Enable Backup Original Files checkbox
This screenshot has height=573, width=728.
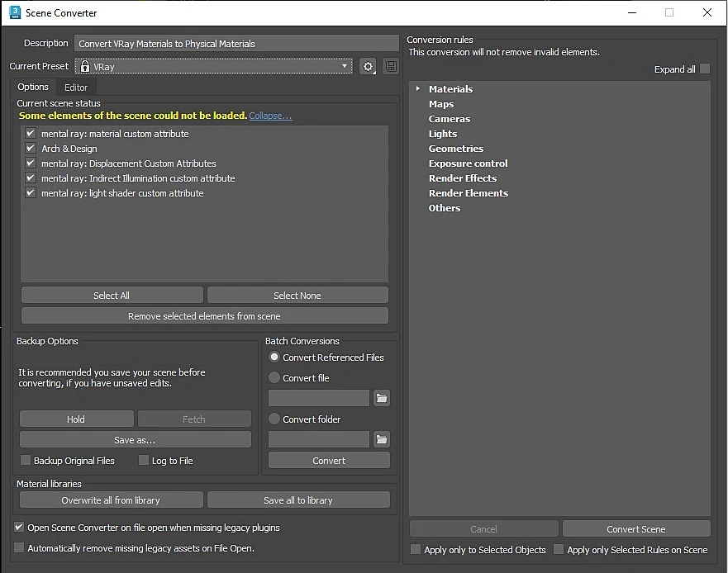tap(26, 460)
